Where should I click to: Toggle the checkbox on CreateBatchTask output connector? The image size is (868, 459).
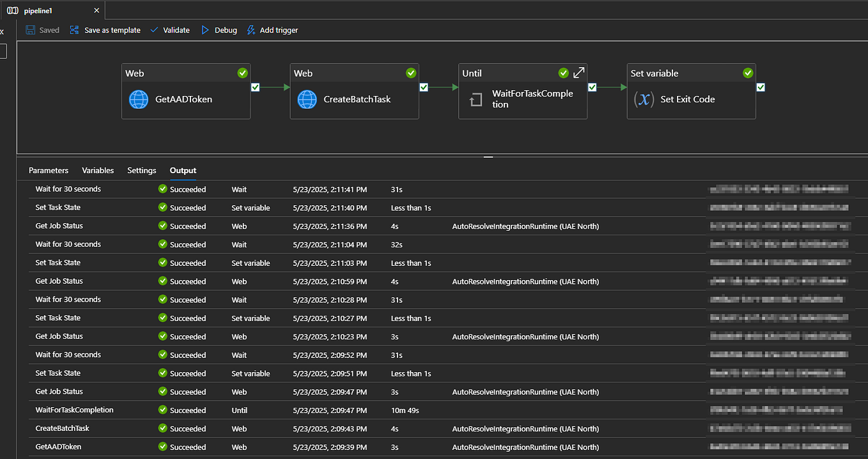pos(423,87)
